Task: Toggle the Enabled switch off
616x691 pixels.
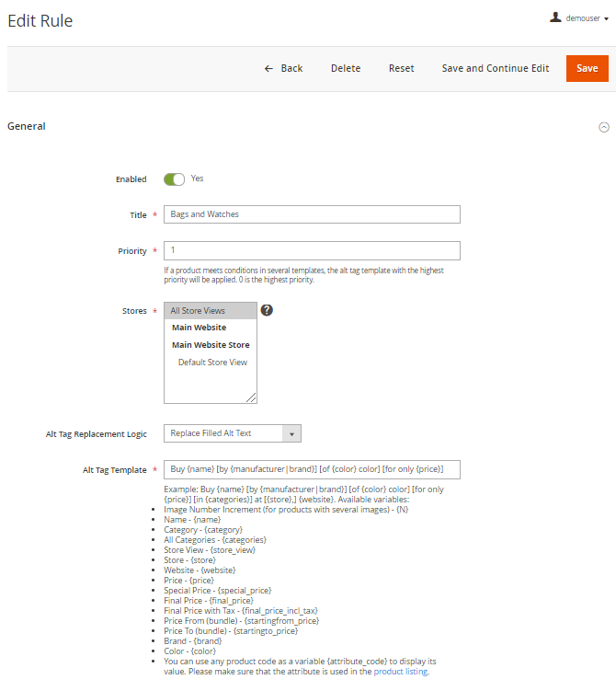Action: 174,179
